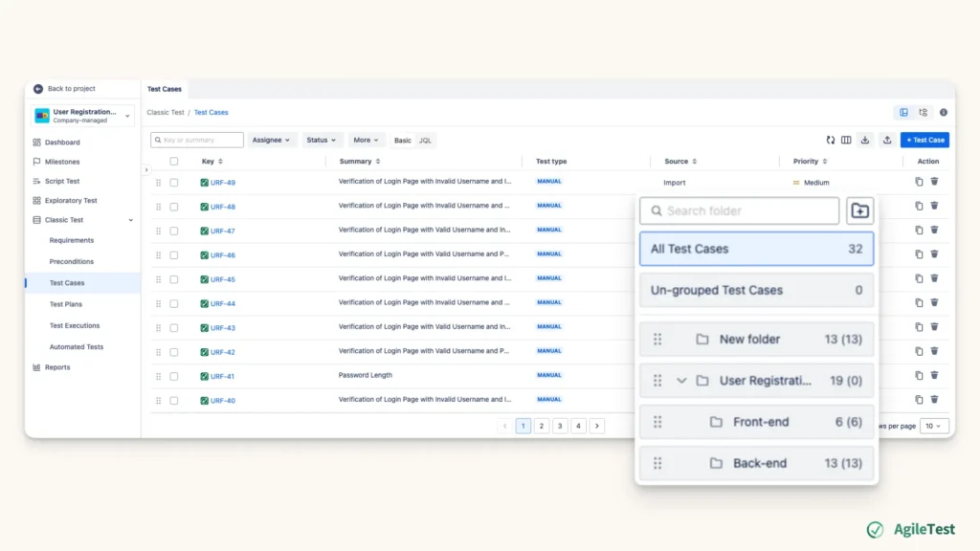
Task: Check the box for URF-47
Action: pos(174,231)
